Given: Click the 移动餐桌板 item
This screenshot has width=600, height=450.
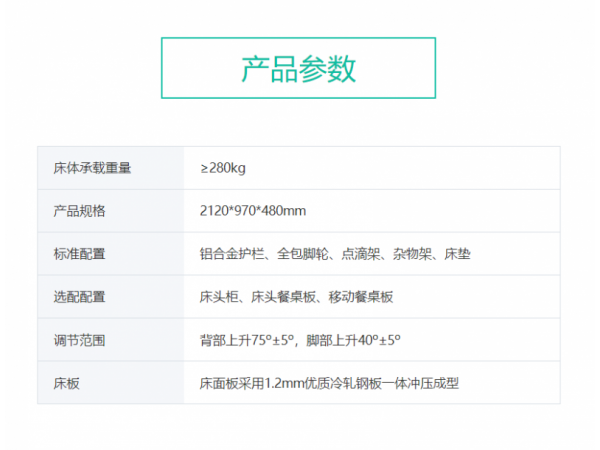Looking at the screenshot, I should tap(361, 297).
